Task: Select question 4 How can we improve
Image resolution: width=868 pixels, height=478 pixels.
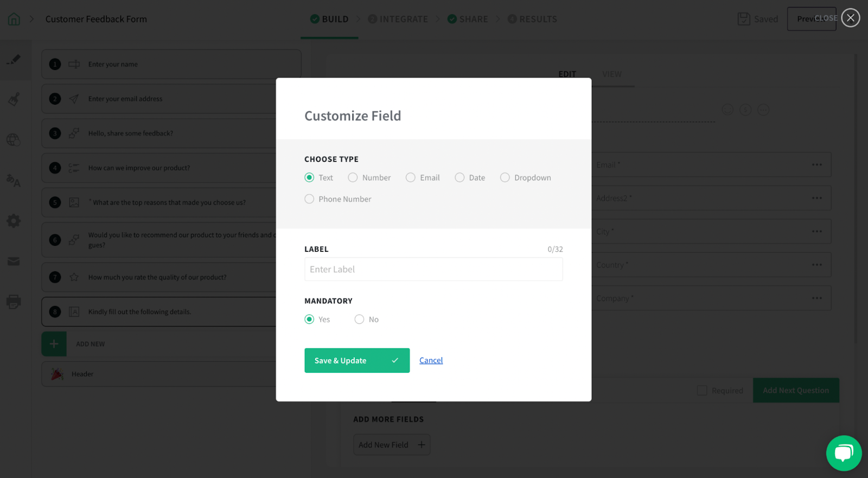Action: pyautogui.click(x=171, y=168)
